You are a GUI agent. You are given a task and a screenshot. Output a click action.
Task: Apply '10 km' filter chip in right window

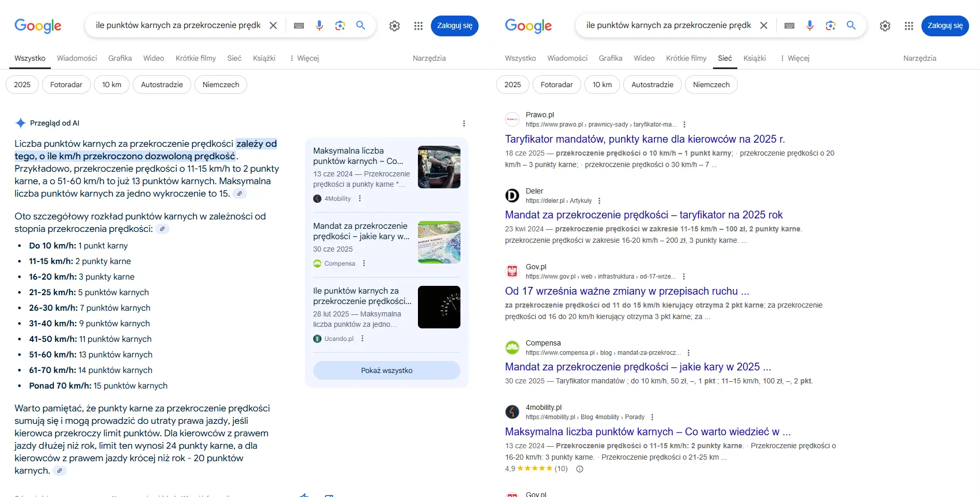[x=602, y=85]
